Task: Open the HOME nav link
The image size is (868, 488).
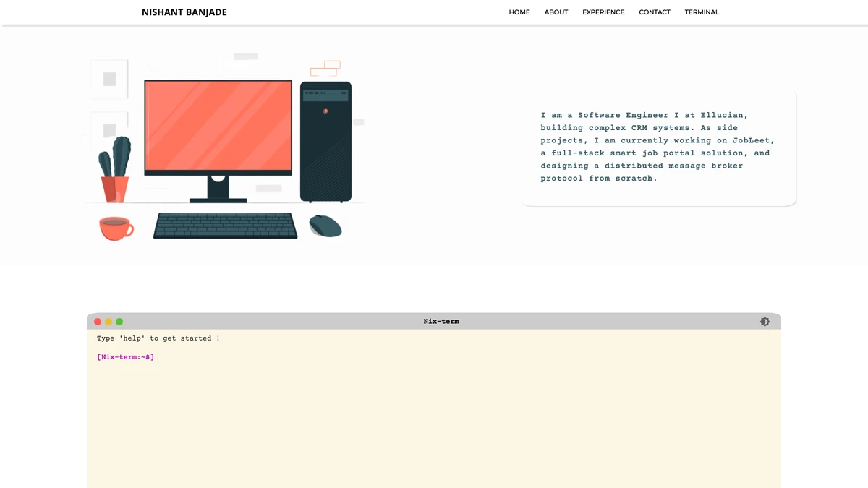Action: 519,12
